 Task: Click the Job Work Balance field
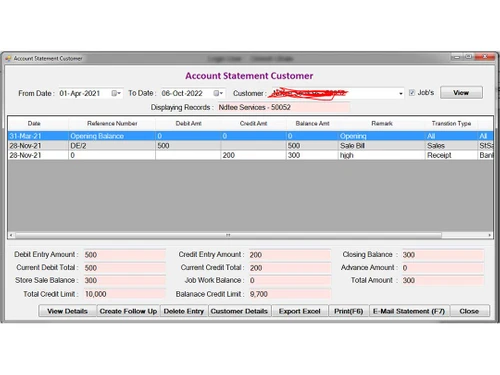click(290, 280)
